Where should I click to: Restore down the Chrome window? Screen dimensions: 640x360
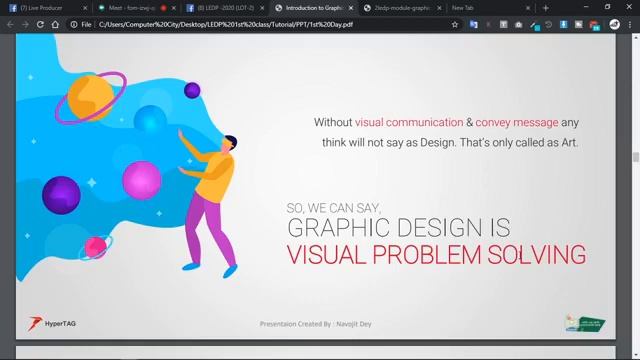(607, 7)
